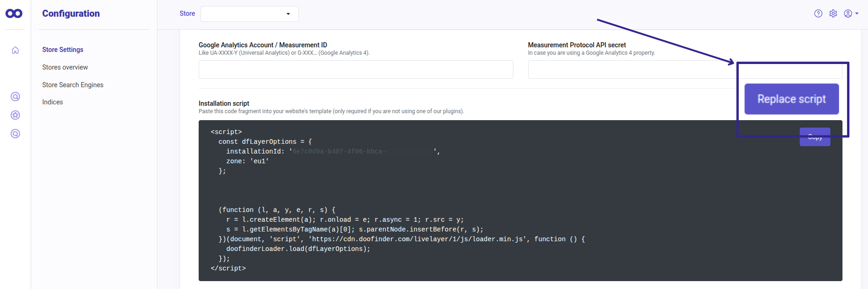
Task: Open help with the question mark icon
Action: pos(818,13)
